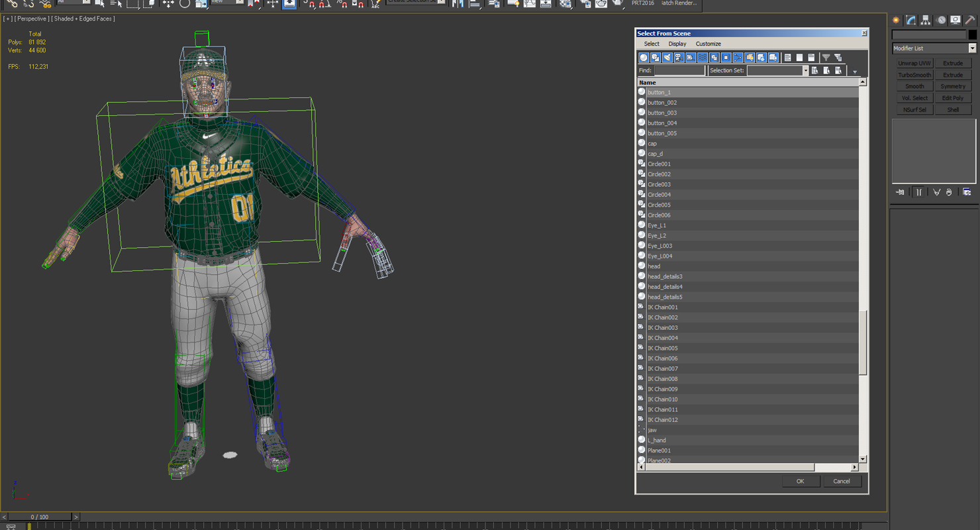Open the Modify command panel tab
Screen dimensions: 980x530
tap(911, 21)
